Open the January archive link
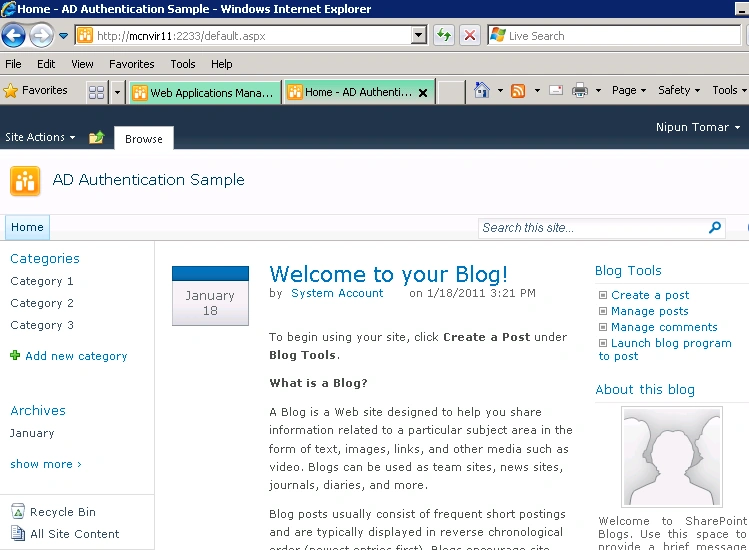The width and height of the screenshot is (749, 550). click(x=32, y=433)
